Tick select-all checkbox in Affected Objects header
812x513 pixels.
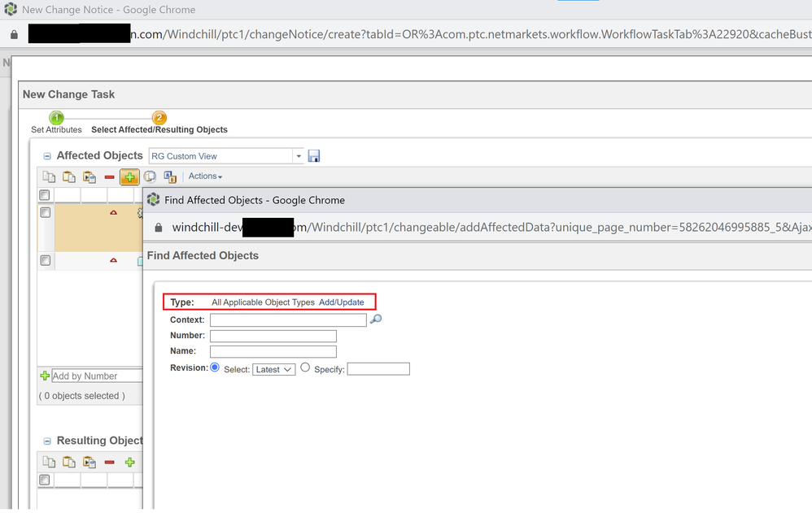point(45,195)
